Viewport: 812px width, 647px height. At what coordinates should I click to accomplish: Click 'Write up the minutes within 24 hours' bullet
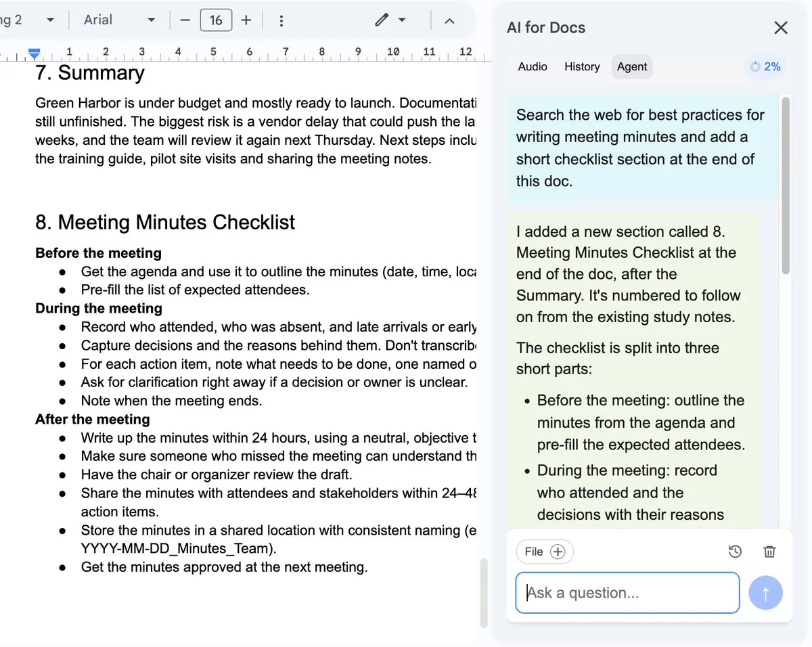point(279,438)
